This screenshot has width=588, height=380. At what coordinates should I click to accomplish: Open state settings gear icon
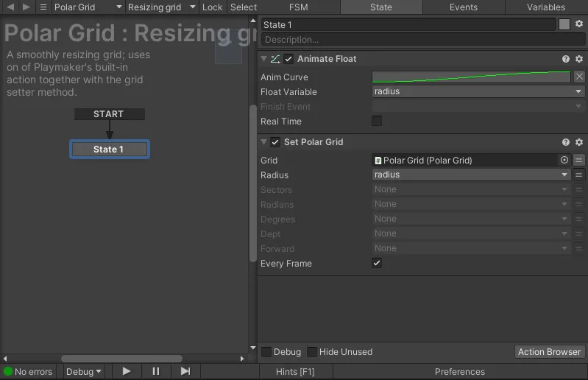579,24
